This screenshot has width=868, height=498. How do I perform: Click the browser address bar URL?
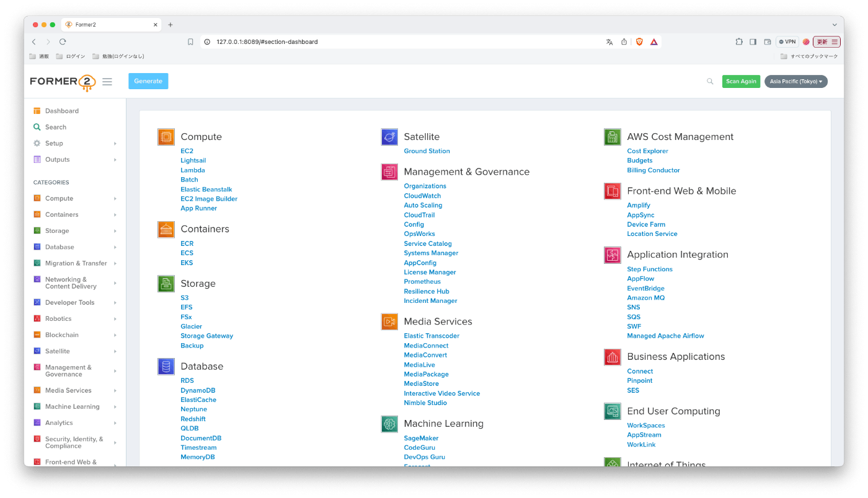[267, 42]
